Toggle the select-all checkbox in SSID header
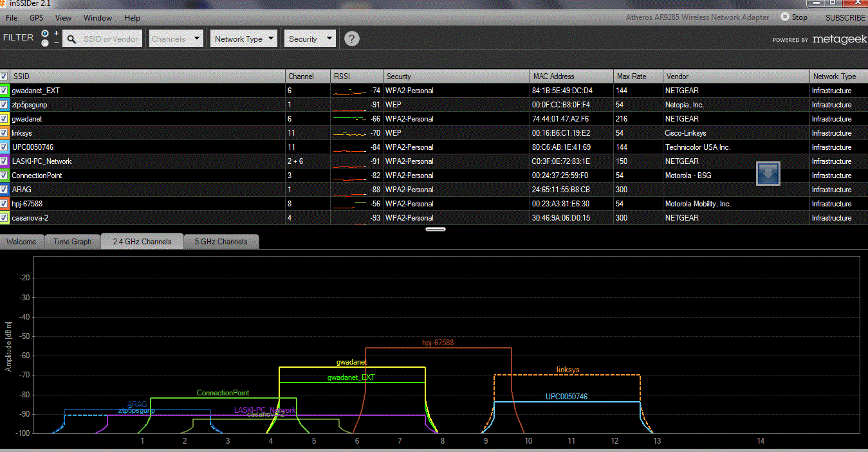Viewport: 868px width, 452px height. (5, 77)
